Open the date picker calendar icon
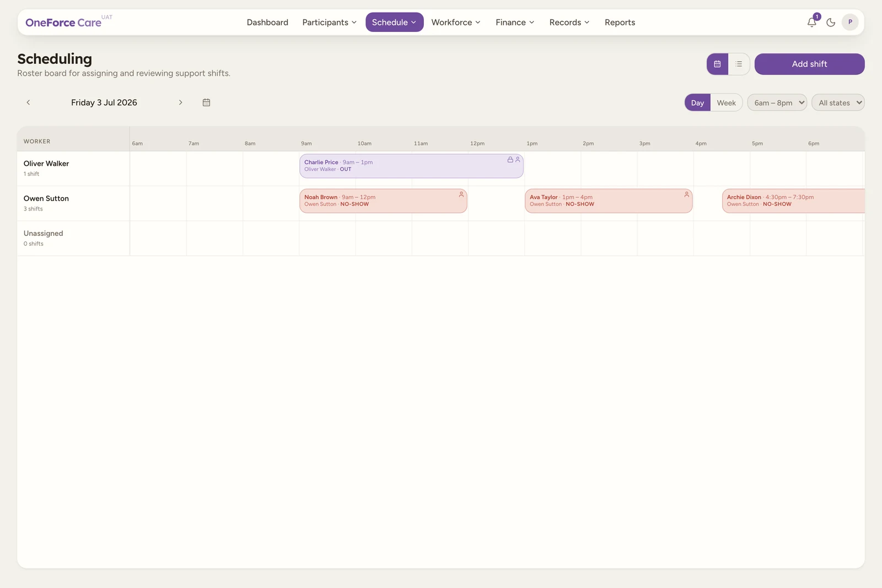 [x=206, y=103]
